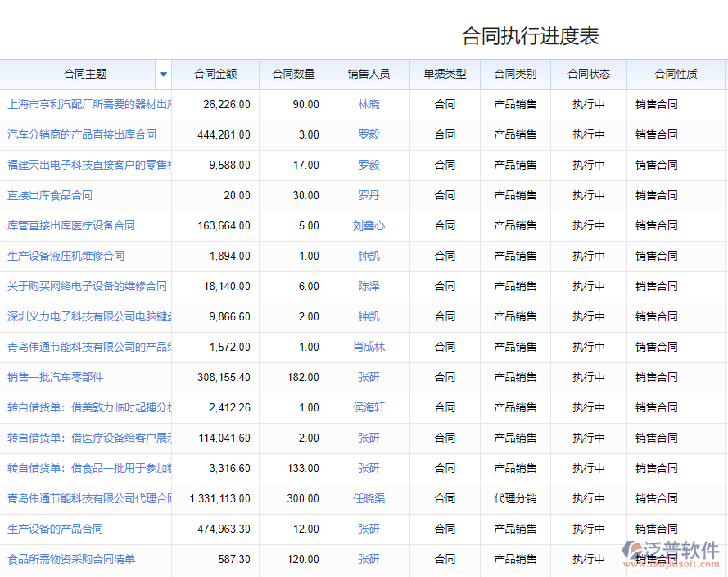Select the 合同性质 column header

[676, 75]
